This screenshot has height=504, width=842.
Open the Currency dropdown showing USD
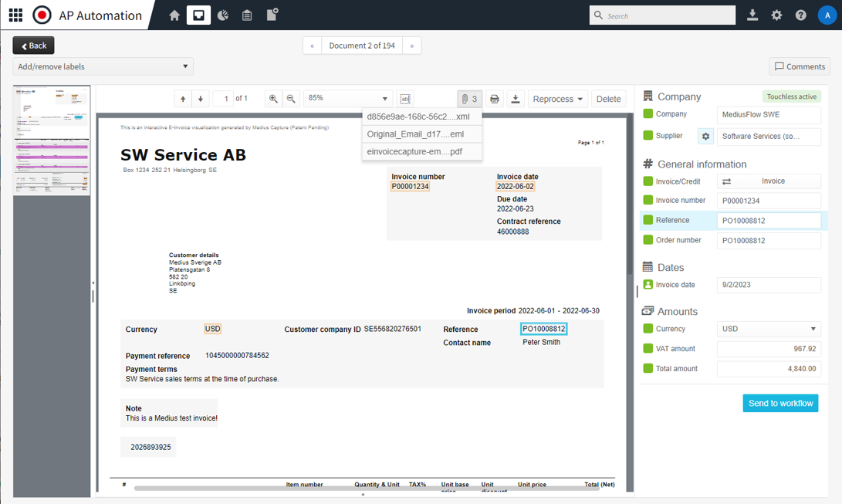pos(769,328)
